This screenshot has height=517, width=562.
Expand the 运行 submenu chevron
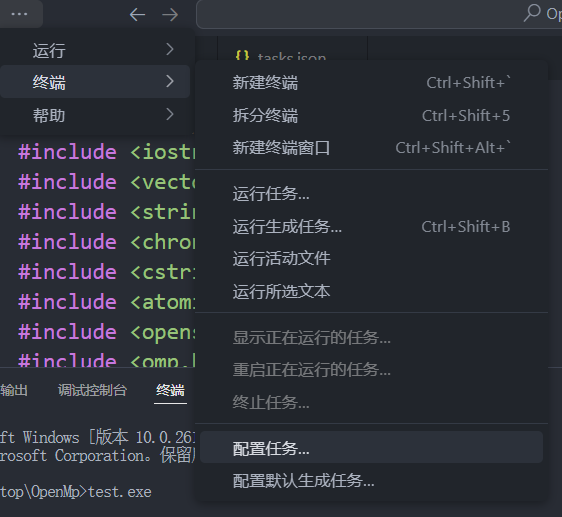tap(170, 49)
